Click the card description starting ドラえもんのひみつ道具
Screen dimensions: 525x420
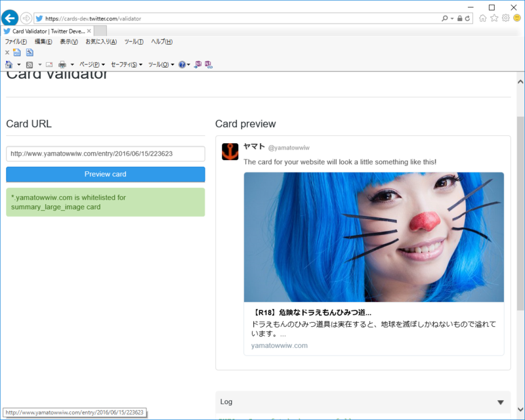click(373, 329)
